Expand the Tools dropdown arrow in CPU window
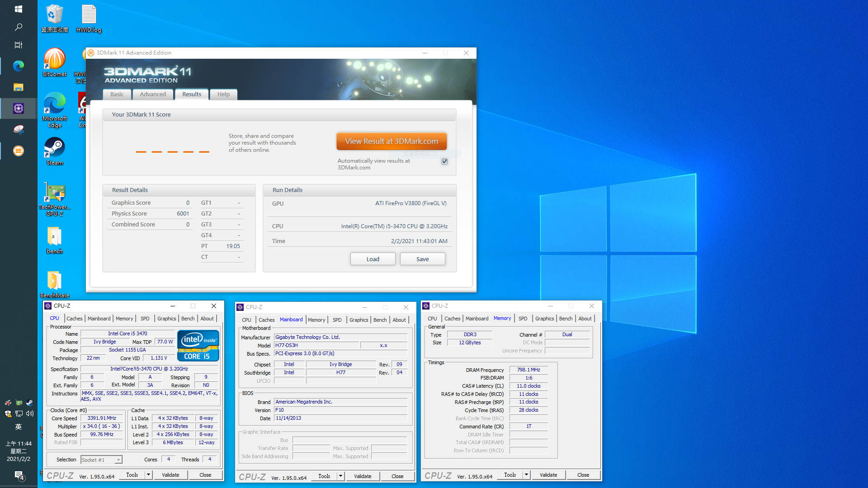The height and width of the screenshot is (488, 868). (148, 475)
